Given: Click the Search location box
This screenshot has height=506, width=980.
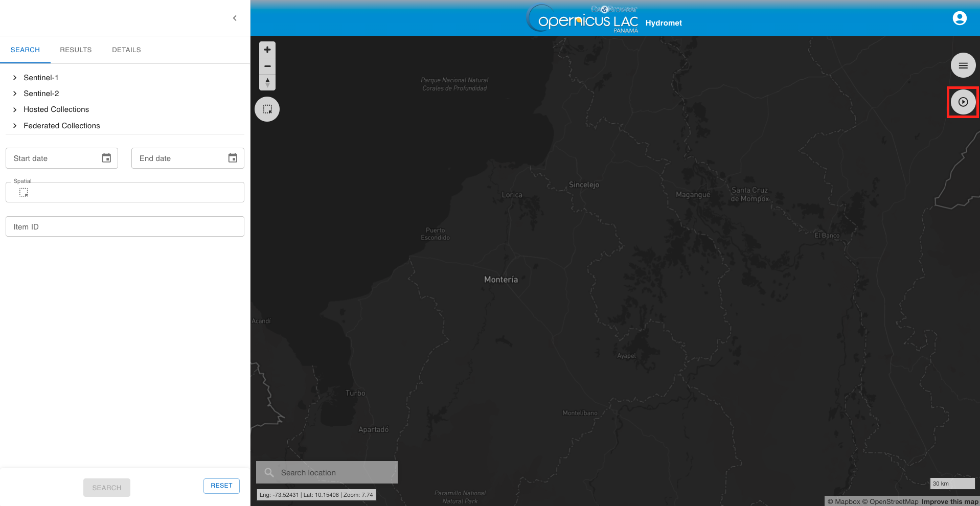Looking at the screenshot, I should pos(327,473).
